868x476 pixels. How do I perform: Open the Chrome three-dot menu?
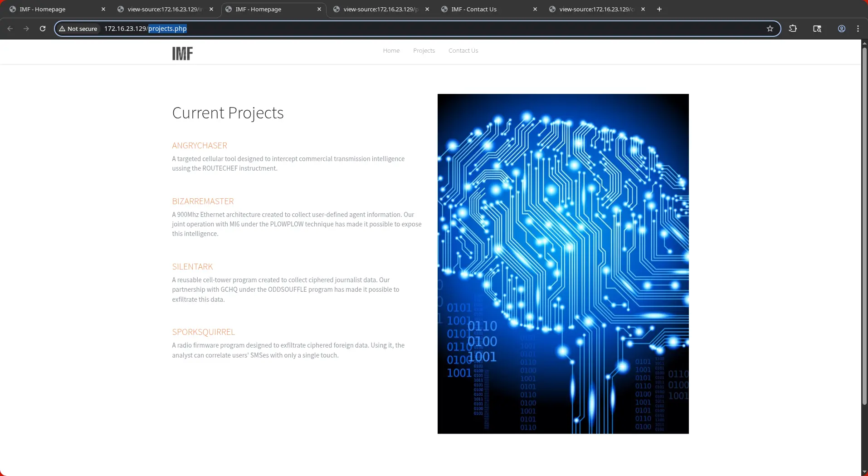[x=858, y=29]
